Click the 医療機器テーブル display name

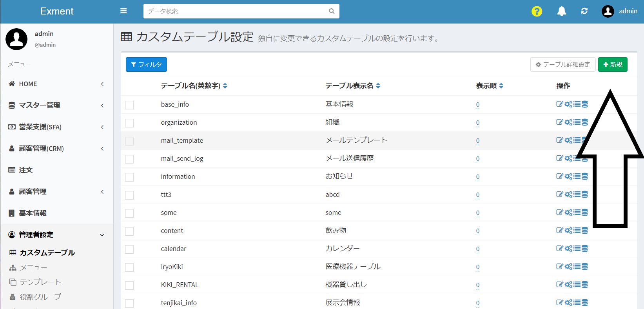[353, 267]
